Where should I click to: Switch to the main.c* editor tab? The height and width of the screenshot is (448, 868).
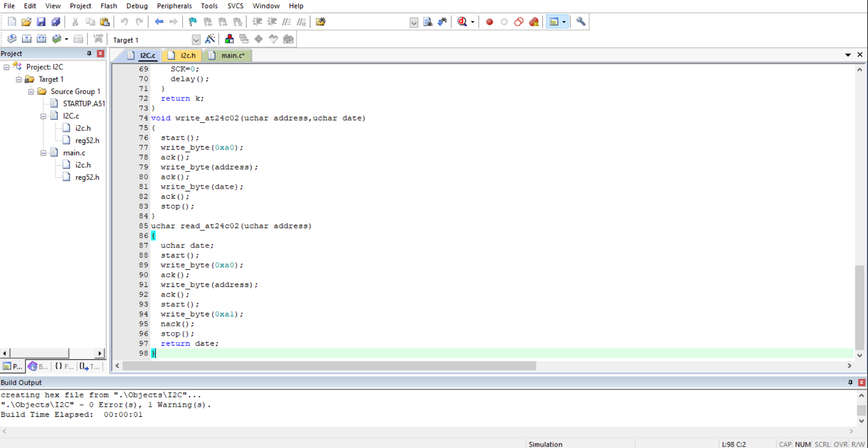pyautogui.click(x=227, y=55)
